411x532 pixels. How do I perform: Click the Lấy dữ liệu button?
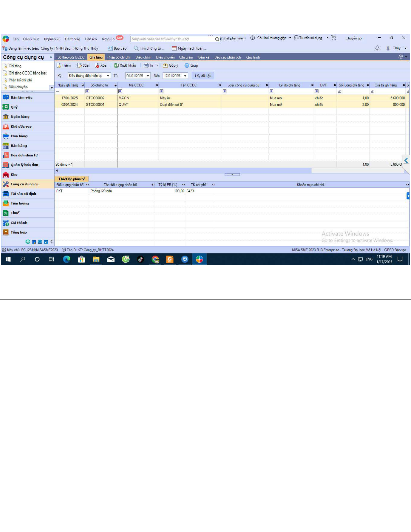203,76
